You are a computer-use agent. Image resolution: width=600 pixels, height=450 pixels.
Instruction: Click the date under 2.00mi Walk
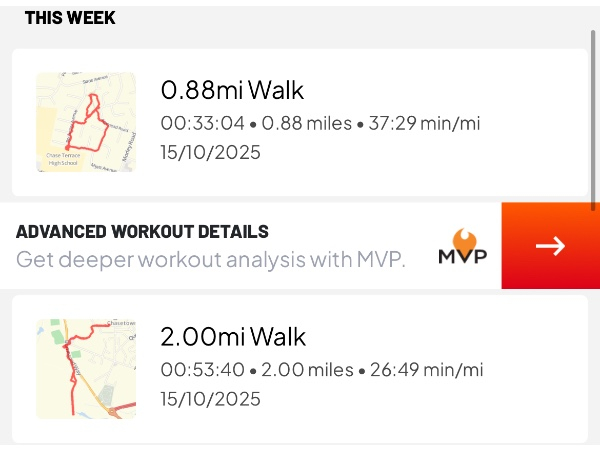(x=210, y=399)
